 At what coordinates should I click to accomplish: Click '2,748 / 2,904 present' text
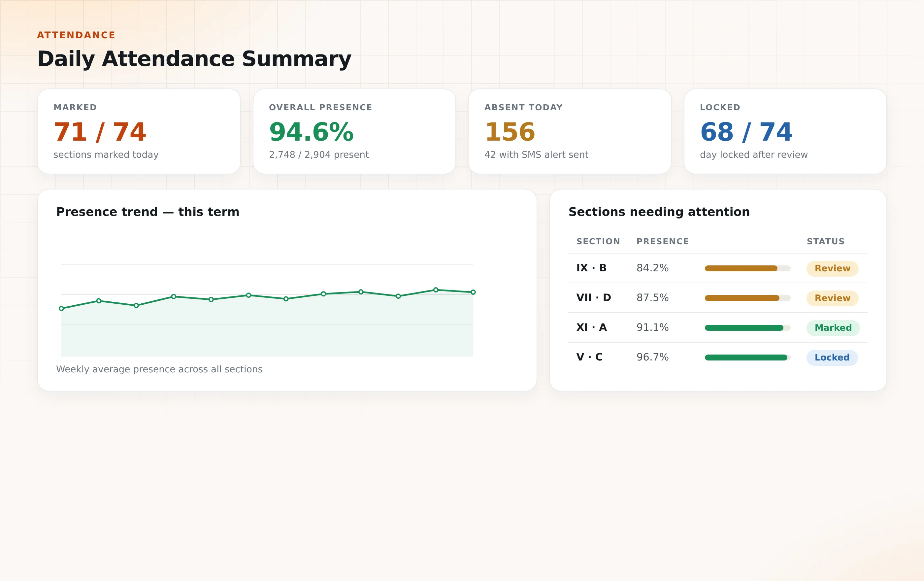tap(319, 154)
